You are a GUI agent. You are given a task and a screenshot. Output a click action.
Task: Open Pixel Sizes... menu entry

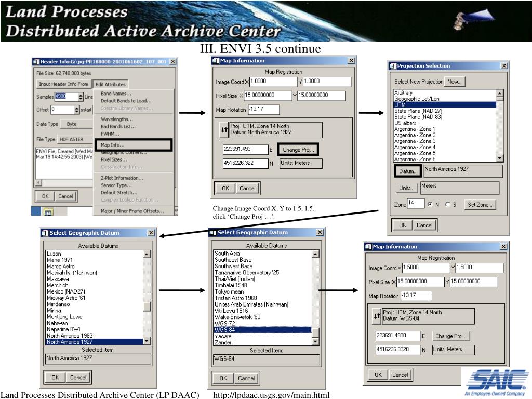point(114,159)
